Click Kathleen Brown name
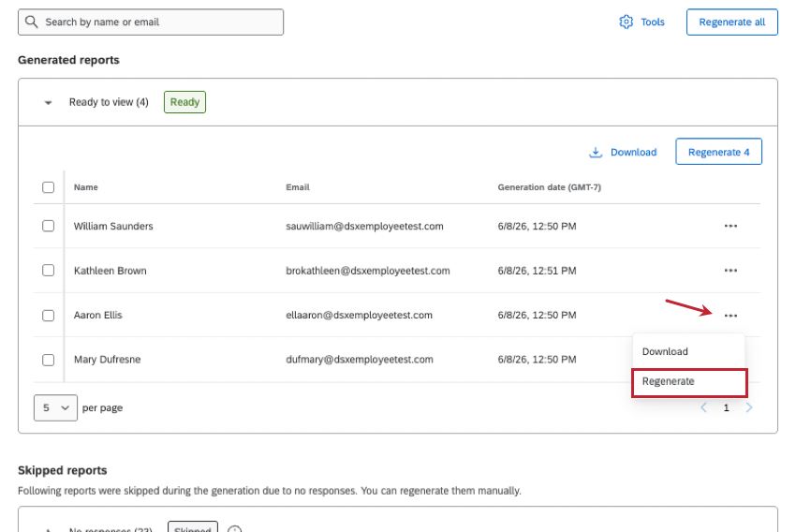The width and height of the screenshot is (796, 532). click(111, 271)
